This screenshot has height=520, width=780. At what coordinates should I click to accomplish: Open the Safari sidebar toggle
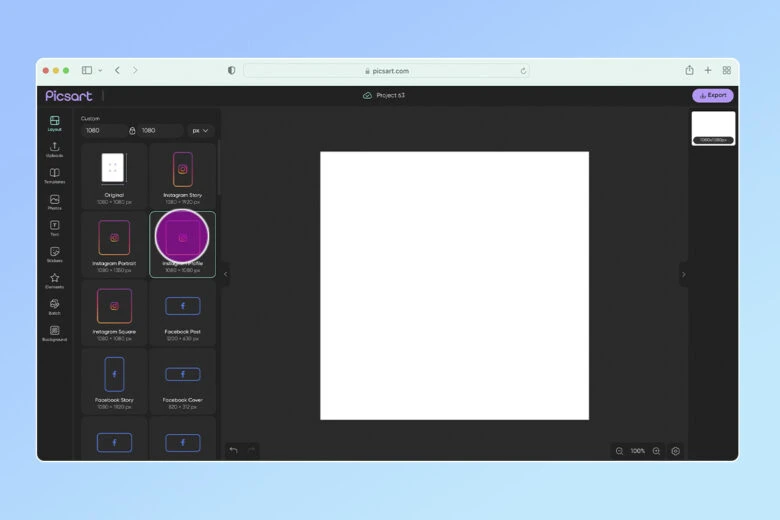pyautogui.click(x=87, y=70)
